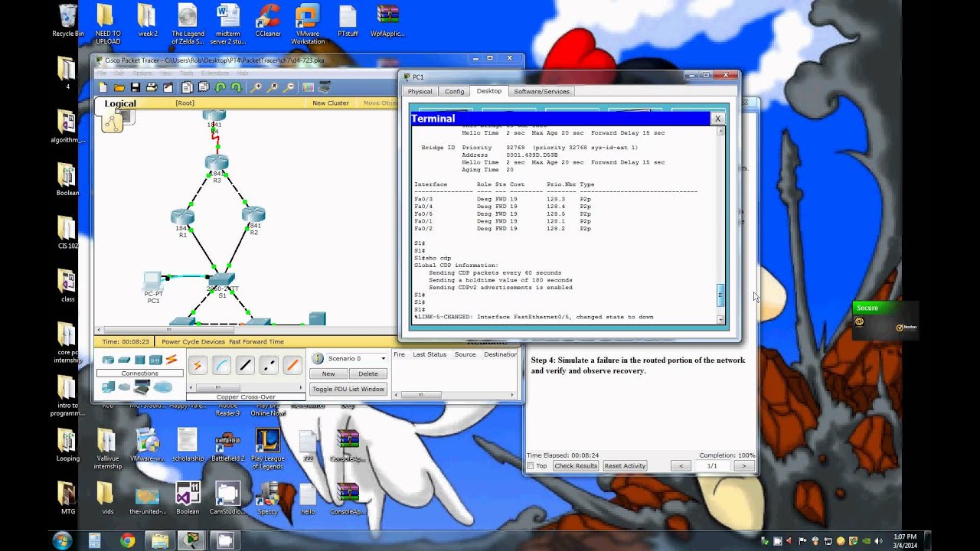Image resolution: width=980 pixels, height=551 pixels.
Task: Click switch S1 in the topology
Action: [221, 280]
